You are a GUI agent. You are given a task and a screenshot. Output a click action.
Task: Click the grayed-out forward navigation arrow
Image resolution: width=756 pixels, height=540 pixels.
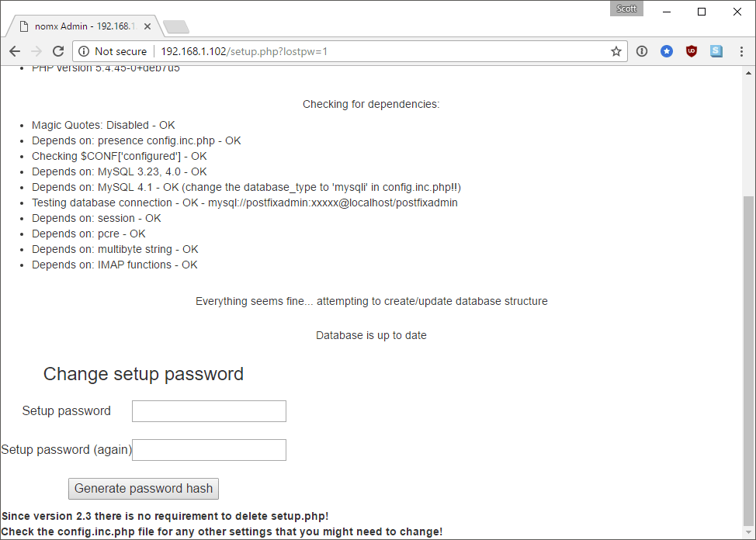pos(36,50)
